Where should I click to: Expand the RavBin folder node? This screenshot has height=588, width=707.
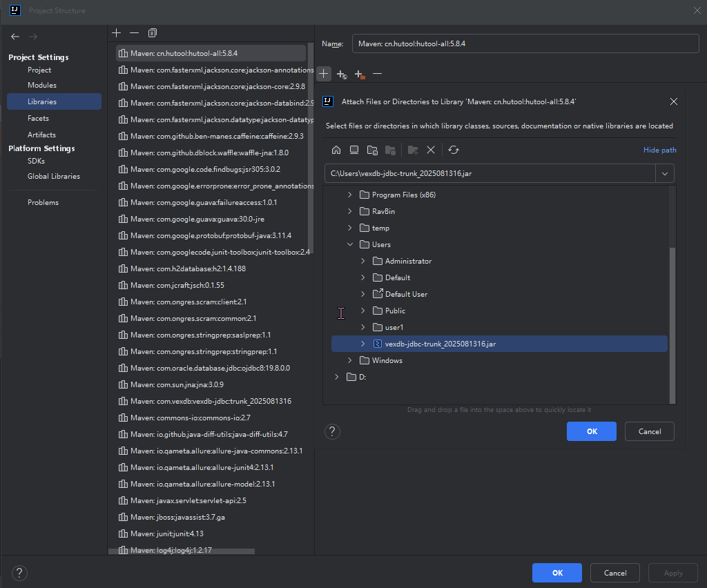[350, 211]
